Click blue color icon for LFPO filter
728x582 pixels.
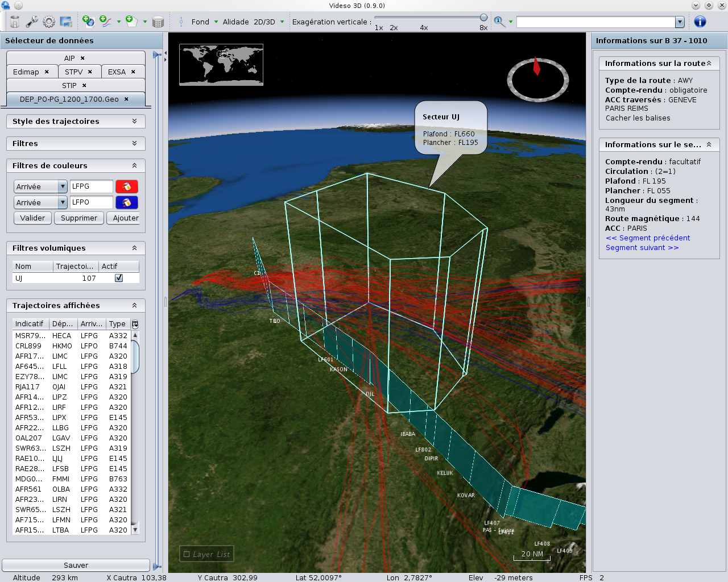[x=127, y=202]
